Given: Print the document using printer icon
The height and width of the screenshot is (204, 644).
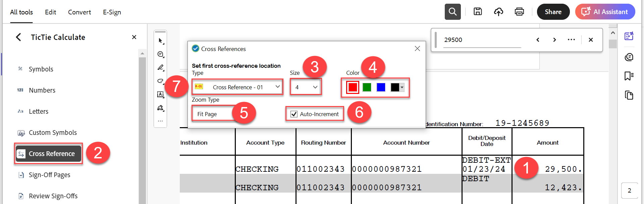Looking at the screenshot, I should 519,12.
